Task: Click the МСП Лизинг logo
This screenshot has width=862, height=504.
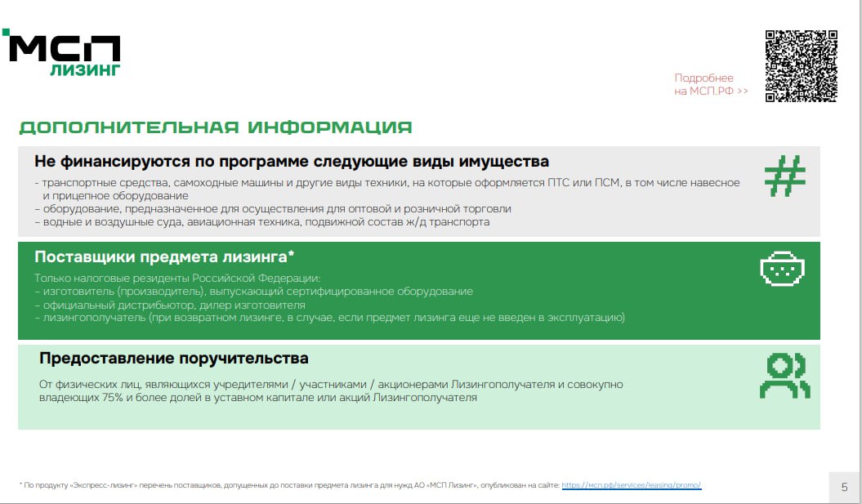Action: click(x=65, y=56)
